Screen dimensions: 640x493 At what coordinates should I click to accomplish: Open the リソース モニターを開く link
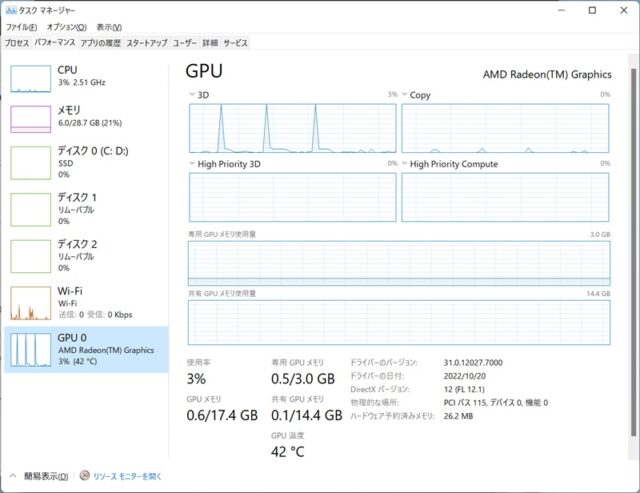(127, 476)
